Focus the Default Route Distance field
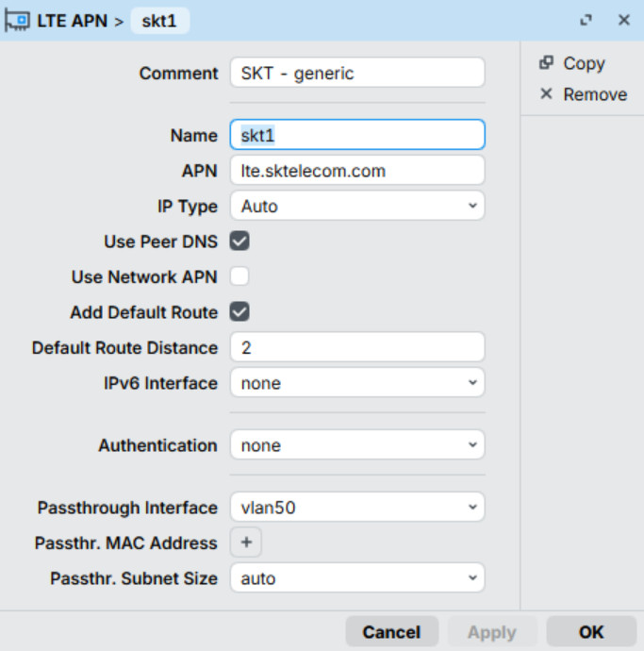This screenshot has width=644, height=651. click(x=357, y=347)
